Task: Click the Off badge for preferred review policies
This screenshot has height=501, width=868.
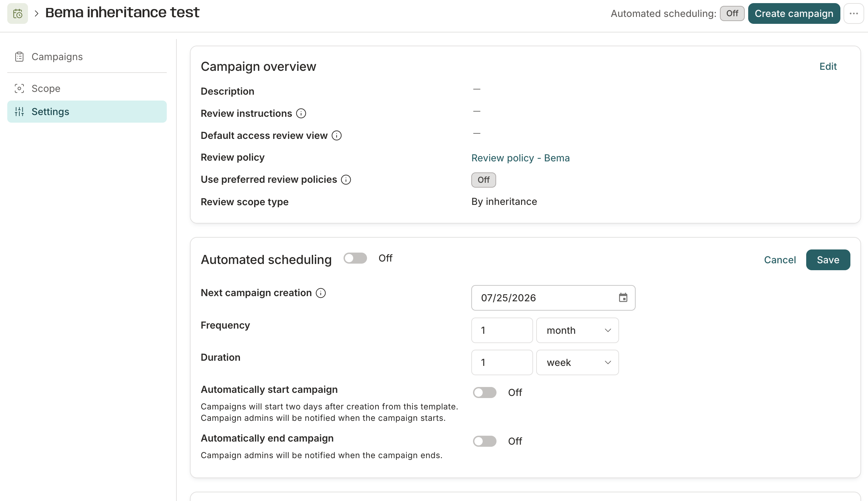Action: (x=484, y=180)
